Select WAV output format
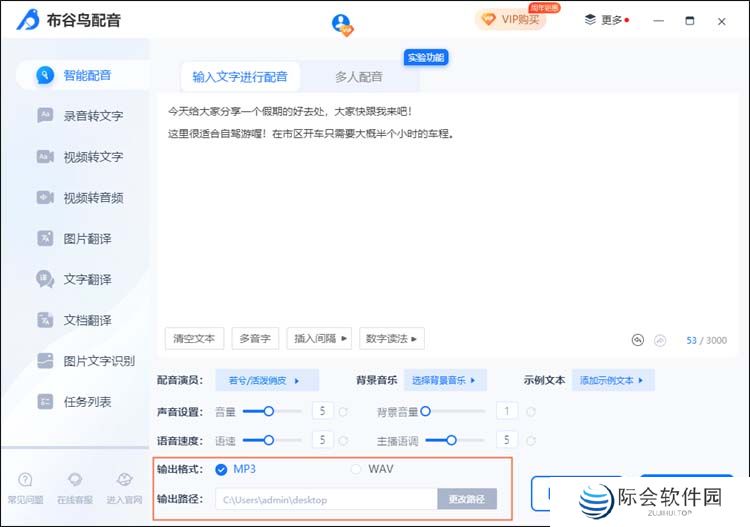This screenshot has height=527, width=750. click(x=356, y=469)
